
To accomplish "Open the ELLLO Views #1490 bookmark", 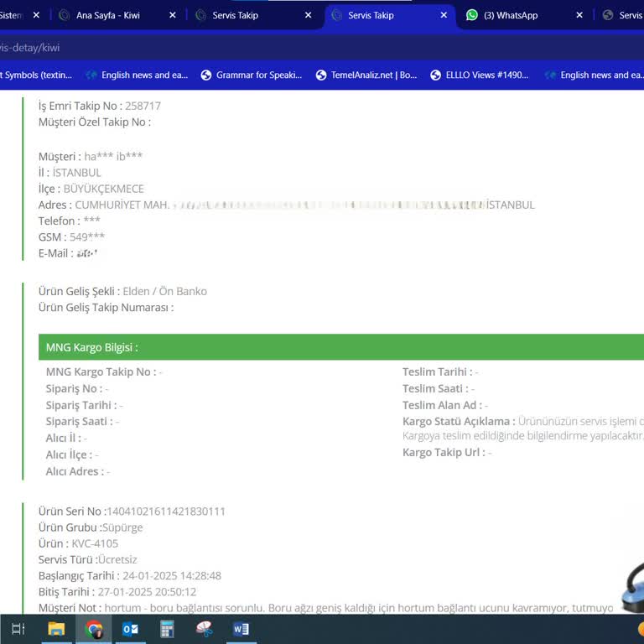I will 479,75.
